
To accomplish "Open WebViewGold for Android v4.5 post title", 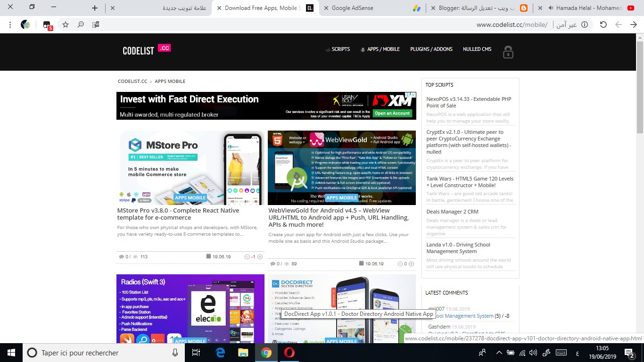I will point(339,217).
